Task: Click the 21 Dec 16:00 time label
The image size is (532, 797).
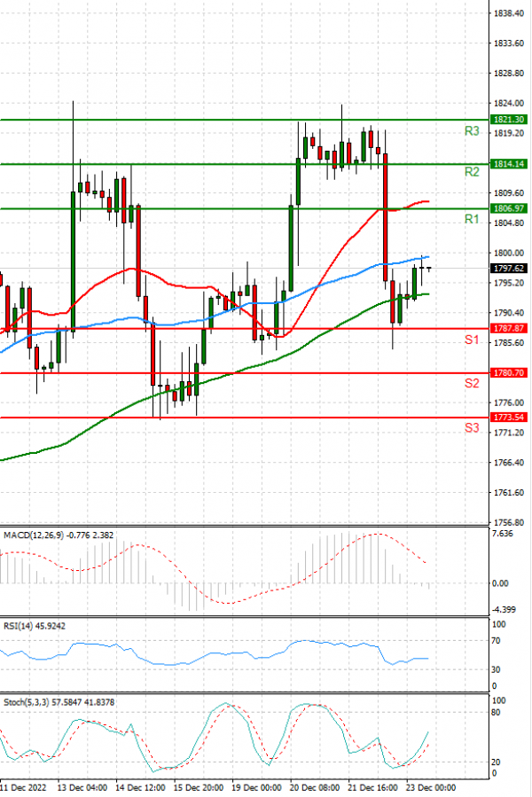Action: pos(372,788)
